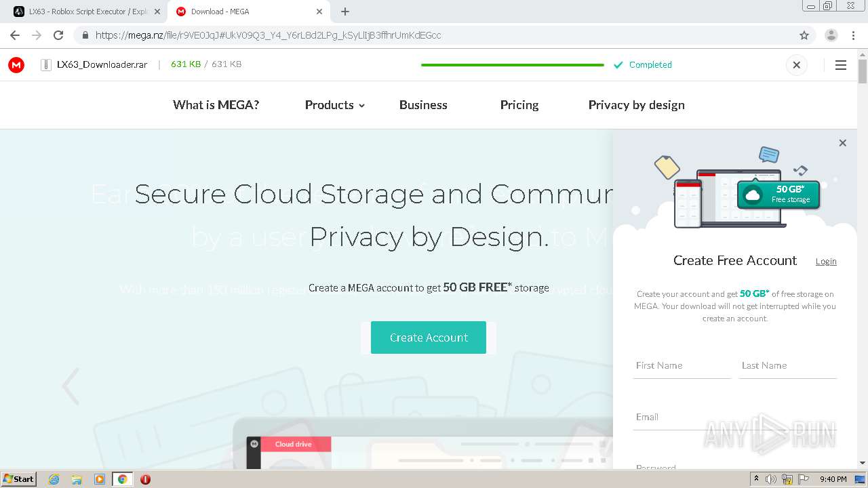Open the Action Center flag icon
The image size is (868, 488).
(804, 479)
